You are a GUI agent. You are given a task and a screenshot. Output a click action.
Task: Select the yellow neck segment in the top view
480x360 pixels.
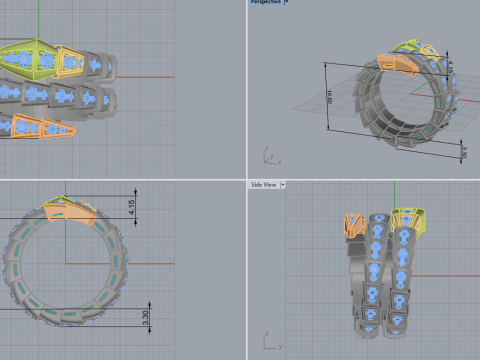click(70, 62)
